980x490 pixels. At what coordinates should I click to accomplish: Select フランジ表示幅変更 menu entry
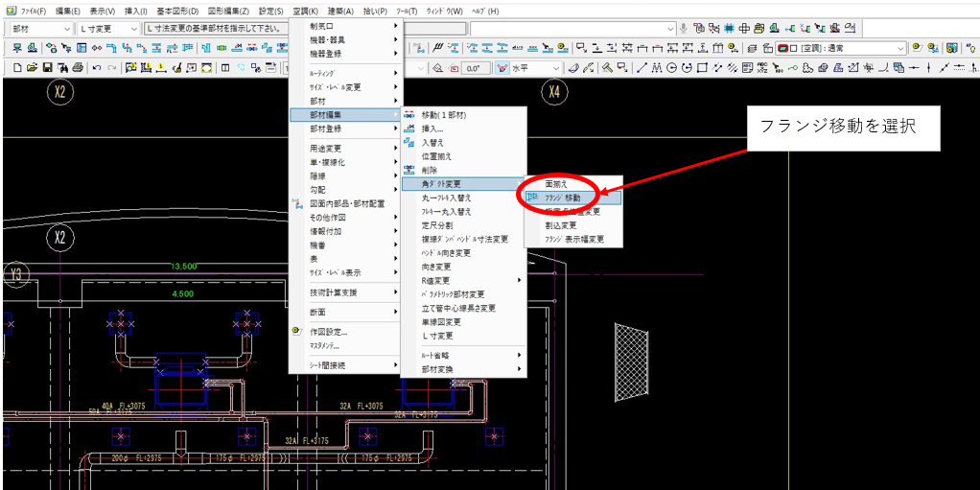tap(572, 239)
